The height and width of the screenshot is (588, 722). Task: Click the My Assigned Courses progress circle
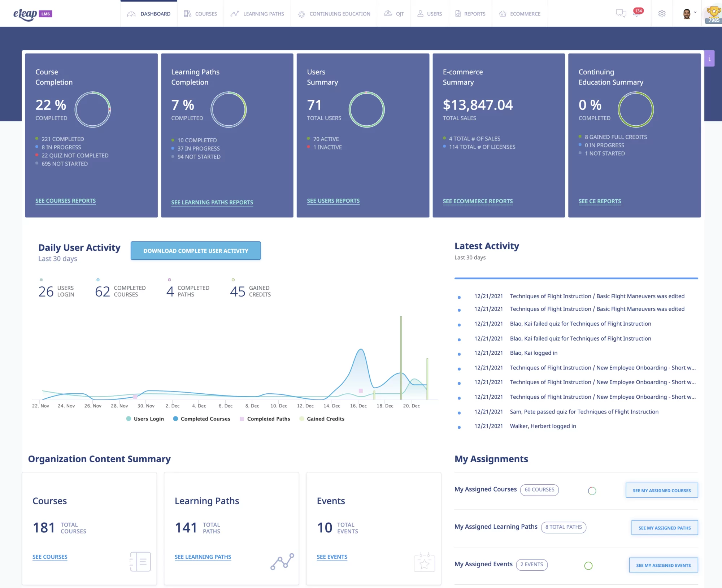point(592,491)
